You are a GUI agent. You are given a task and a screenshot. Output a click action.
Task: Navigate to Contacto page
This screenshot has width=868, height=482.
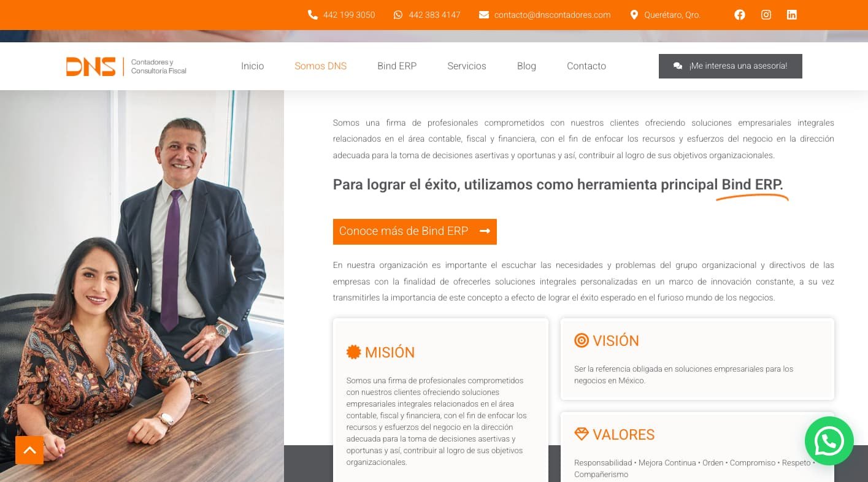tap(586, 66)
